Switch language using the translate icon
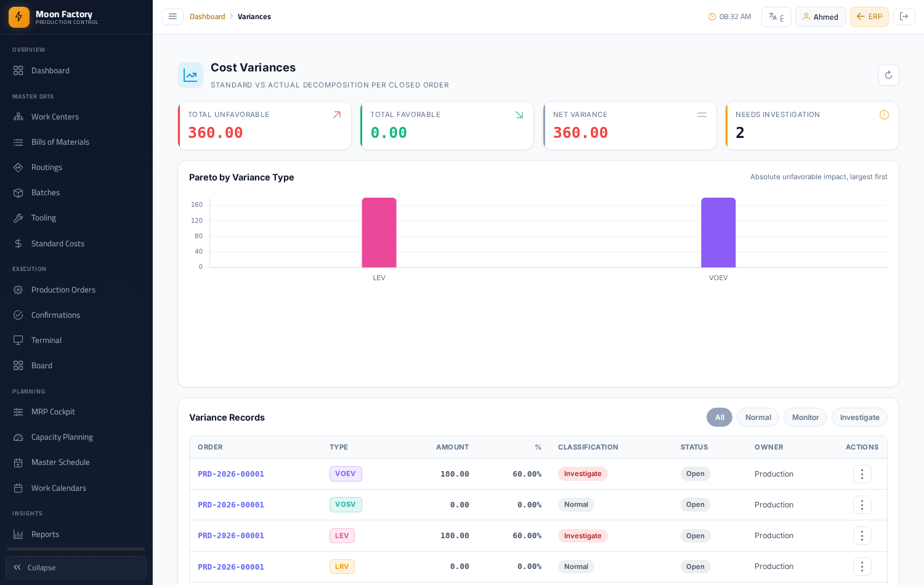 (x=776, y=17)
